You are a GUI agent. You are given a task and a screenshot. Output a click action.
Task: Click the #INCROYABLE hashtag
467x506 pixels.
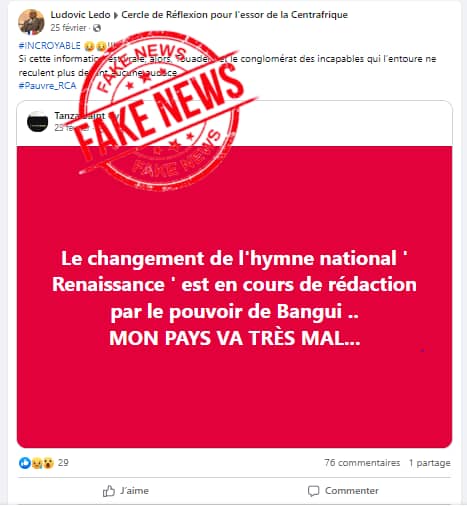[x=50, y=46]
